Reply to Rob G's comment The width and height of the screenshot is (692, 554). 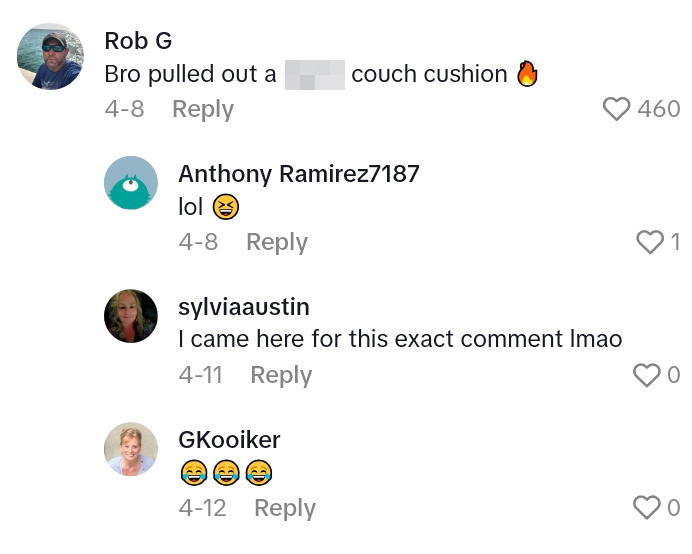click(x=203, y=109)
